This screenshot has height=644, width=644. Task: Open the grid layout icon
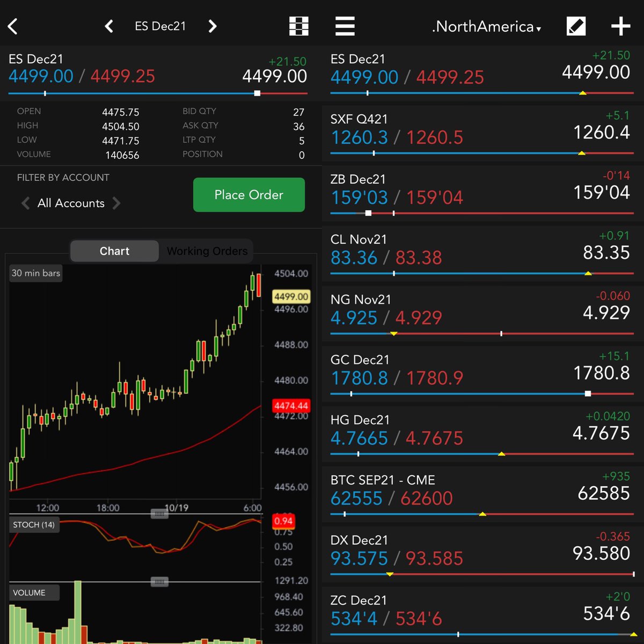point(299,26)
